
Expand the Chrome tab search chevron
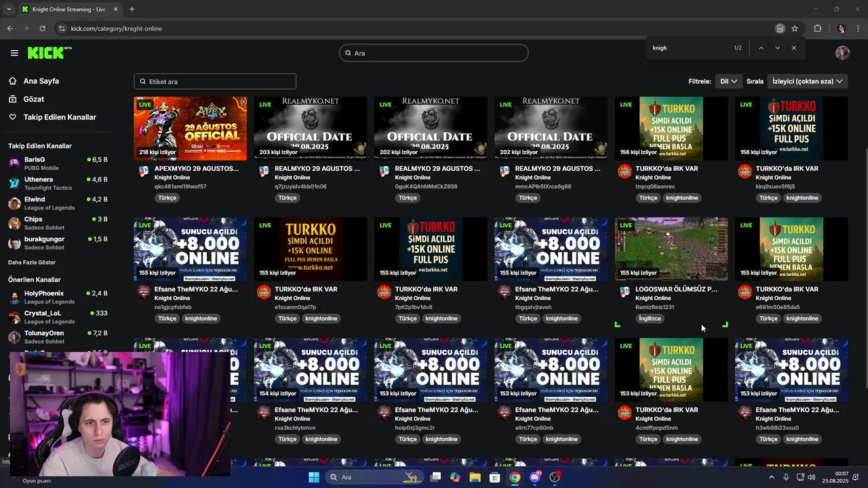[x=8, y=9]
